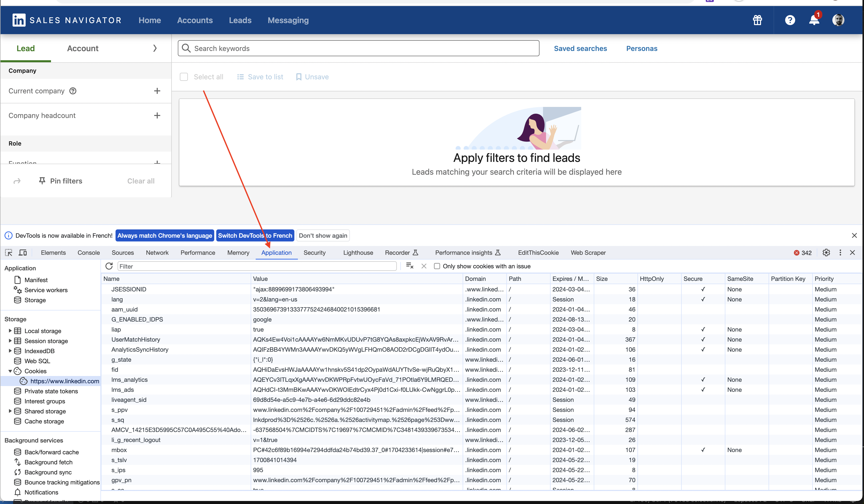Expand the Local storage tree node
The image size is (864, 504).
[x=10, y=331]
